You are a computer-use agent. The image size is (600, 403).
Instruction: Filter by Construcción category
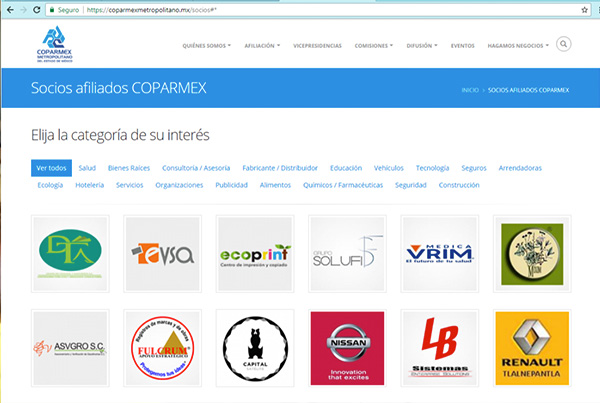tap(459, 185)
